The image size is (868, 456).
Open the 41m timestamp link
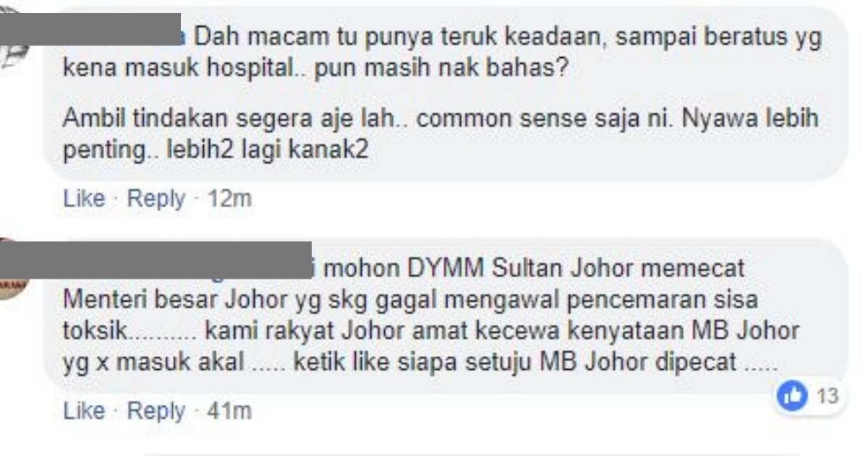229,411
